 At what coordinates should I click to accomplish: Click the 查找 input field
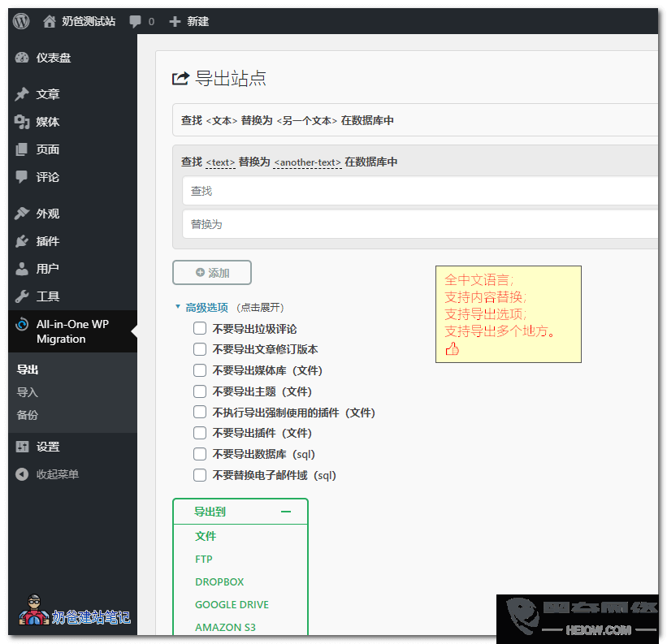pyautogui.click(x=420, y=192)
